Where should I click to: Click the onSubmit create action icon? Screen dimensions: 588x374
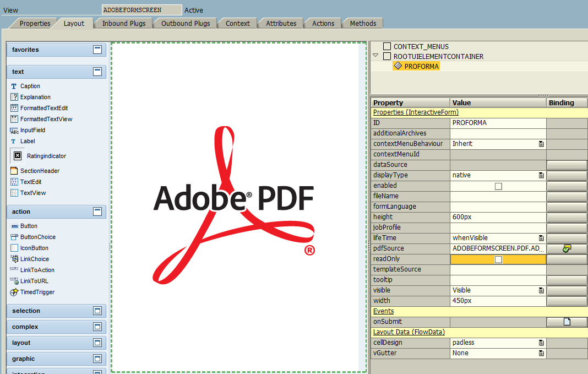567,322
